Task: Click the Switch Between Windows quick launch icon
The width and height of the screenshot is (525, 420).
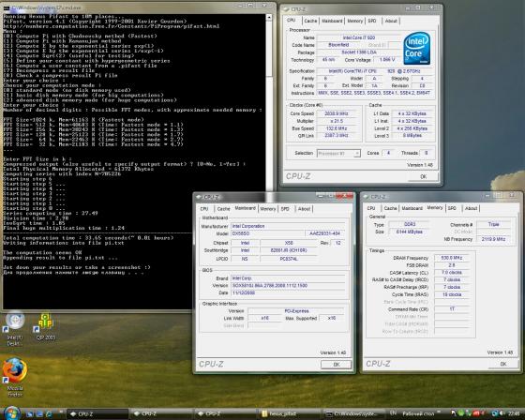Action: 39,414
